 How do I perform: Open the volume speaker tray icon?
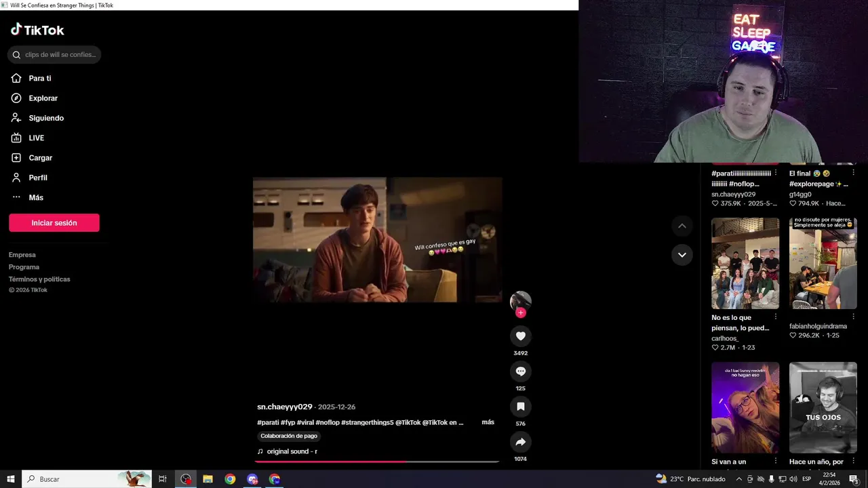click(793, 479)
